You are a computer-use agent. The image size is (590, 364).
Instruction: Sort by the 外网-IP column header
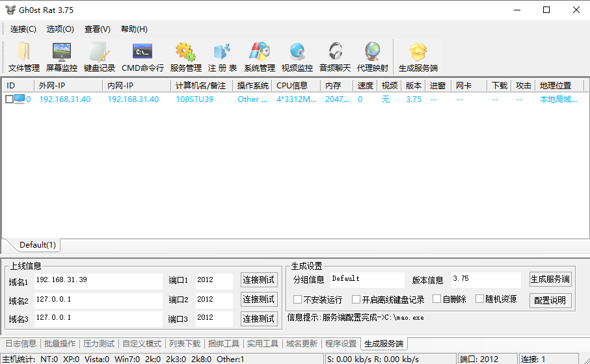[x=68, y=85]
